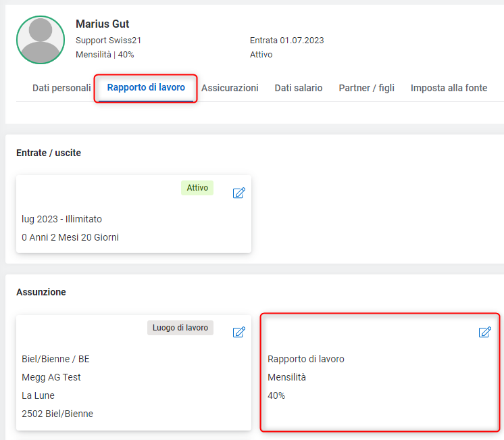Select the lug 2023 - Illimitato entry

click(x=61, y=219)
